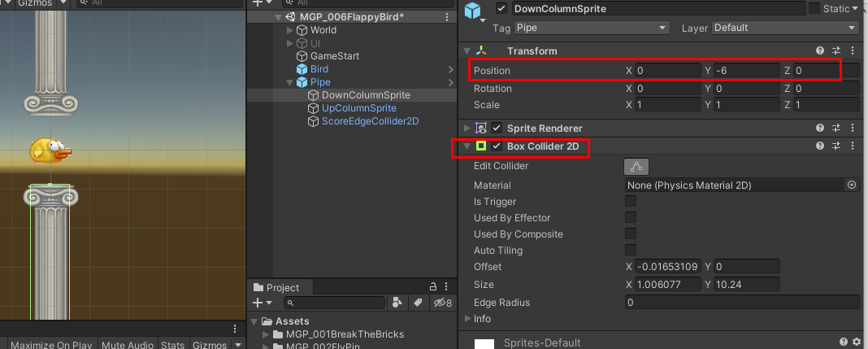Expand the UI object in Hierarchy
The image size is (868, 349).
point(290,43)
